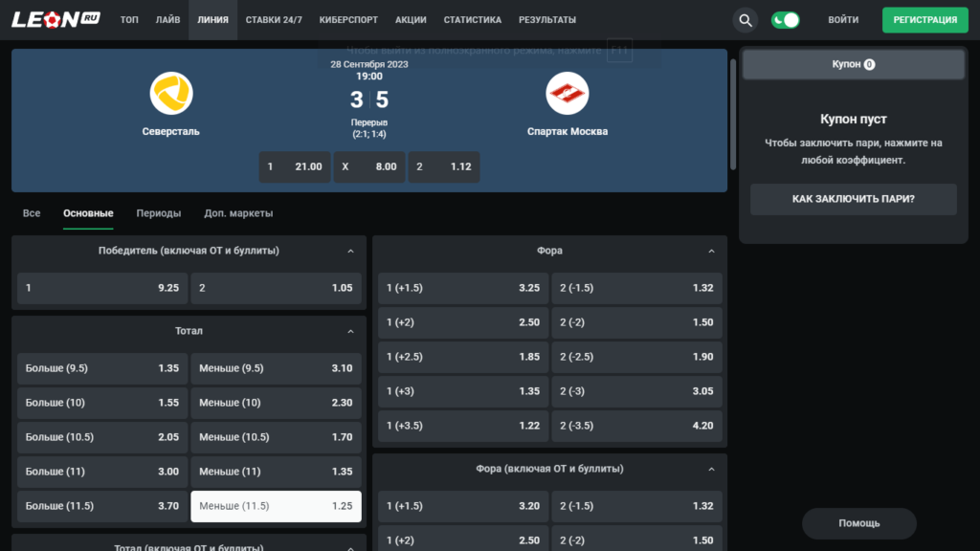
Task: Select Фора 2 (-1.5) at 1.32 in Фора section
Action: [x=636, y=288]
